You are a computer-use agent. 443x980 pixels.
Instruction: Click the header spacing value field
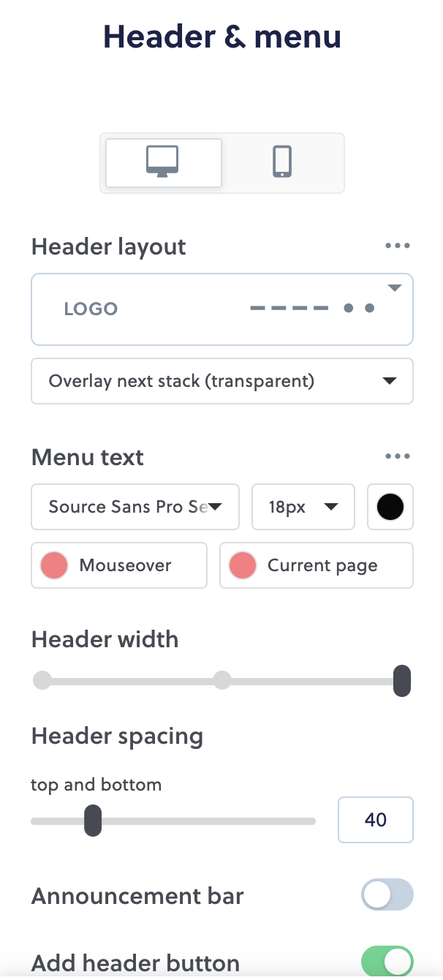pos(375,820)
